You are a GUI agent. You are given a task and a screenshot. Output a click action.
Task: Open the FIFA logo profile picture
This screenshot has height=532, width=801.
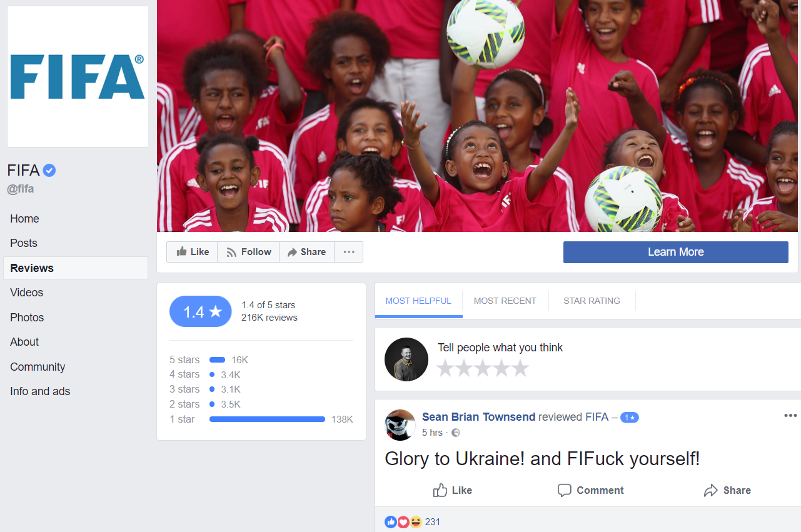click(78, 77)
